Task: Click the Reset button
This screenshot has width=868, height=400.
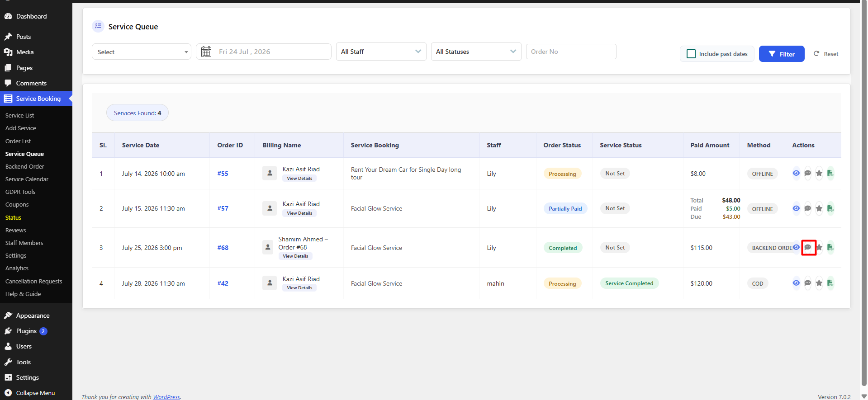Action: pos(826,54)
